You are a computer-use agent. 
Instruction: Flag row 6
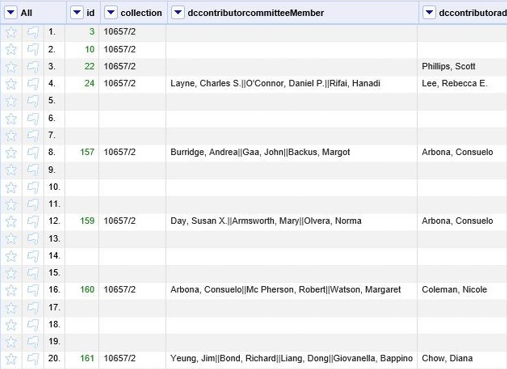[x=33, y=118]
